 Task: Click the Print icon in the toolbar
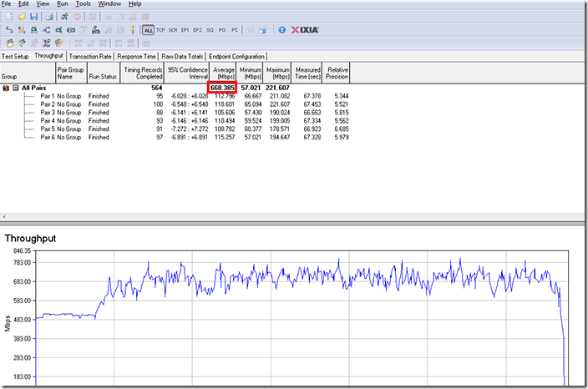pyautogui.click(x=49, y=17)
